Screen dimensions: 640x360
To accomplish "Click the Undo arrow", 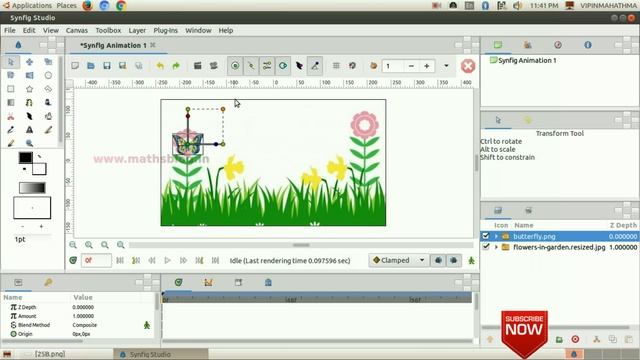I will (x=160, y=66).
